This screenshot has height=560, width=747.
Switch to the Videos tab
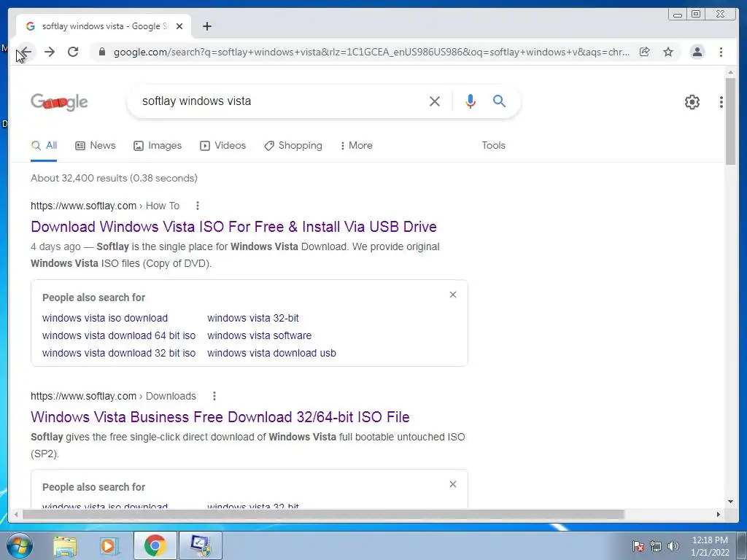[x=222, y=146]
